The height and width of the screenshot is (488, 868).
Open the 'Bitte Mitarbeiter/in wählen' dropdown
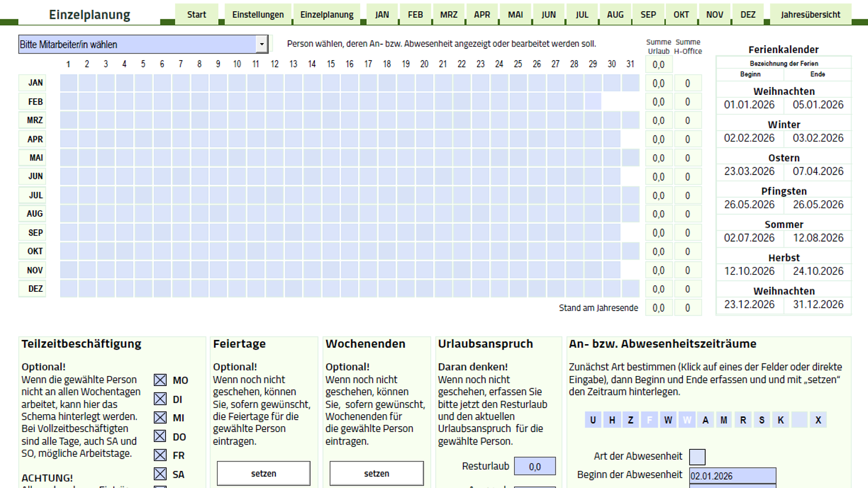pos(261,44)
